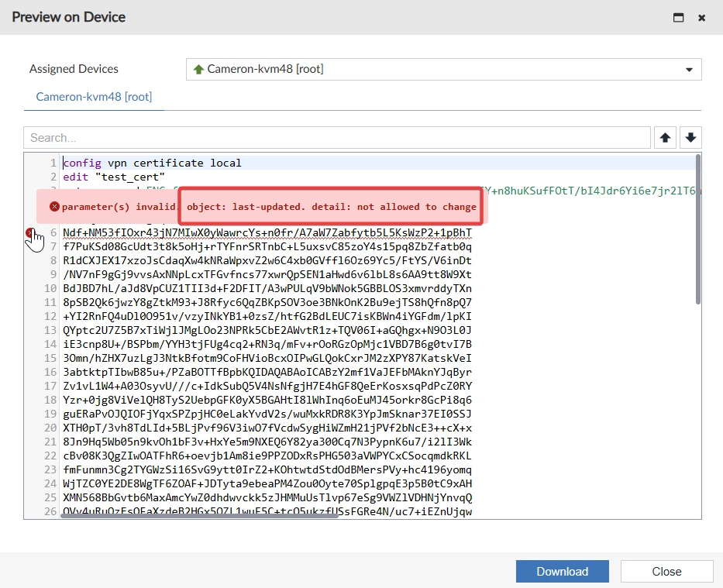Viewport: 723px width, 588px height.
Task: Click the Assigned Devices dropdown caret arrow
Action: click(689, 70)
